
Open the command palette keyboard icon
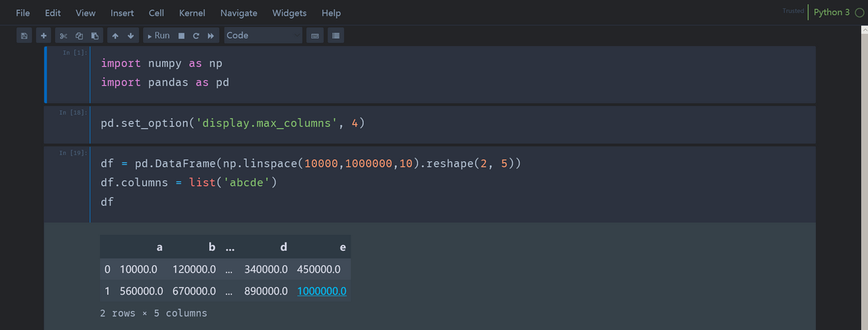(x=315, y=36)
